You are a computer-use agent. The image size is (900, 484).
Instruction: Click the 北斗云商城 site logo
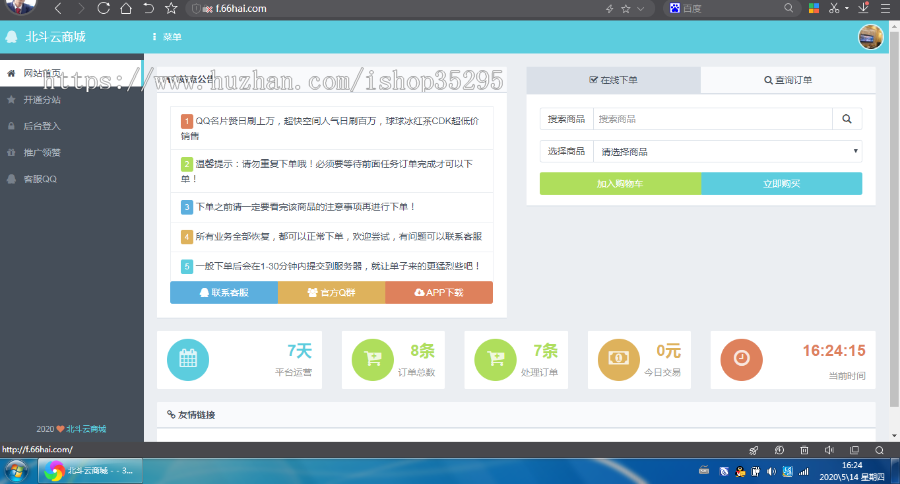click(45, 37)
